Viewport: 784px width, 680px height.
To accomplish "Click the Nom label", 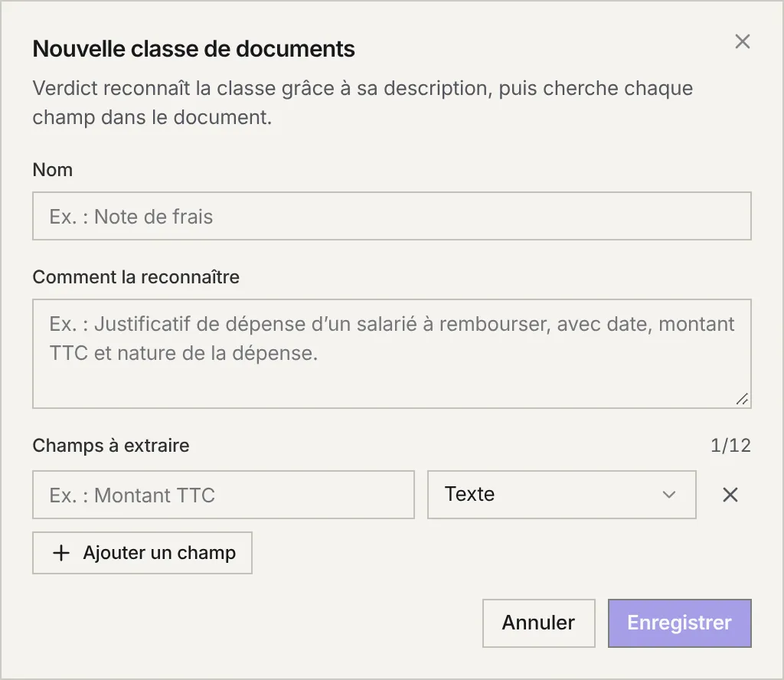I will pyautogui.click(x=53, y=170).
